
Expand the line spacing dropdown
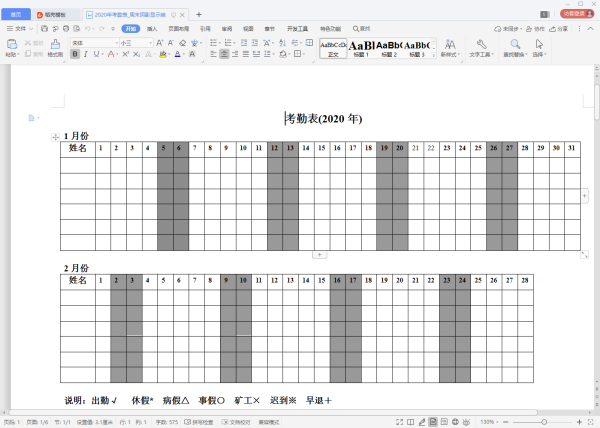click(273, 54)
